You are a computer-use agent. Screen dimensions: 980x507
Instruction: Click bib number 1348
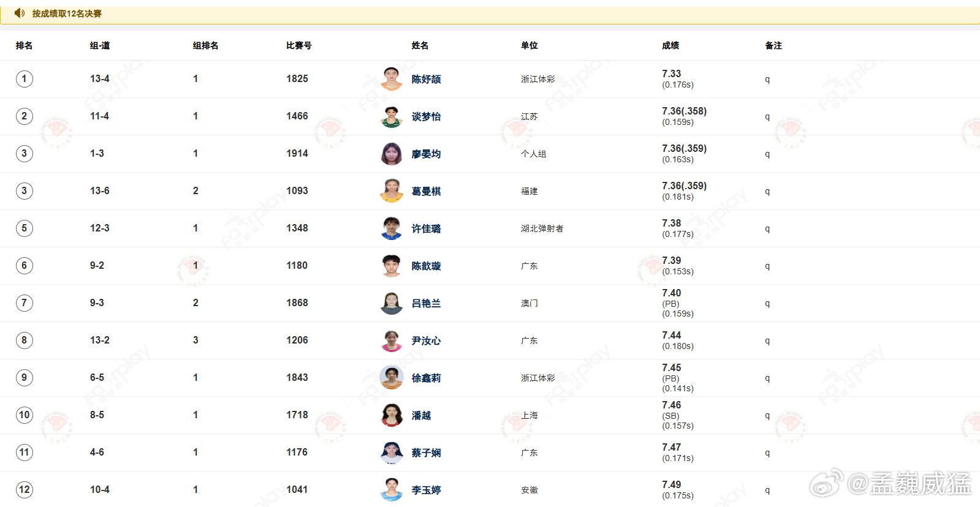297,228
